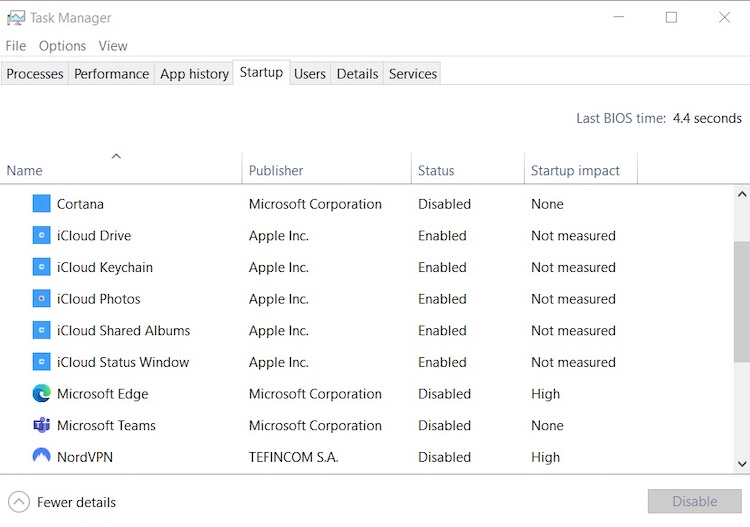This screenshot has height=527, width=750.
Task: Click the Last BIOS time value
Action: point(707,118)
